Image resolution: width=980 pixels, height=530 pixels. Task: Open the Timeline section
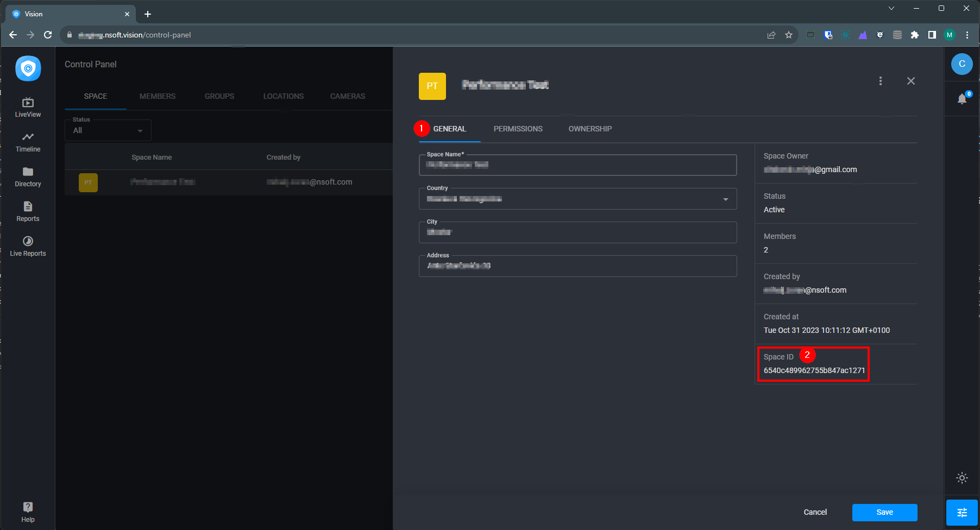pyautogui.click(x=28, y=142)
